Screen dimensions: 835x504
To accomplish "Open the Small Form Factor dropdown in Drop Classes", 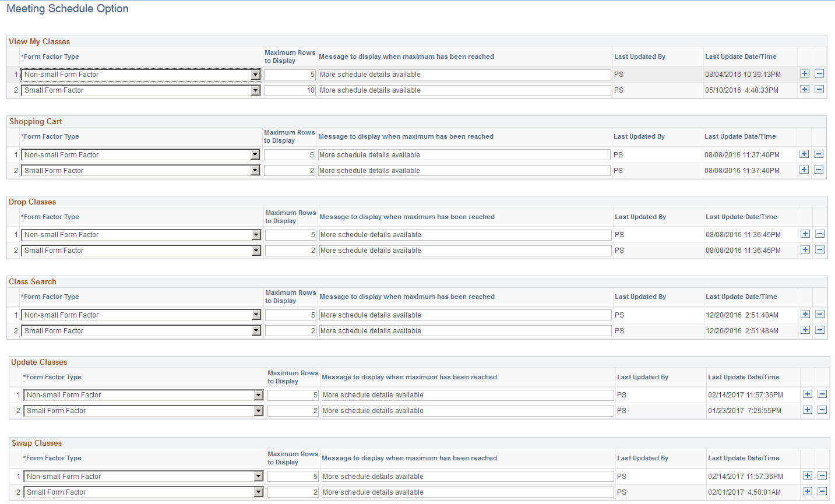I will click(x=256, y=250).
